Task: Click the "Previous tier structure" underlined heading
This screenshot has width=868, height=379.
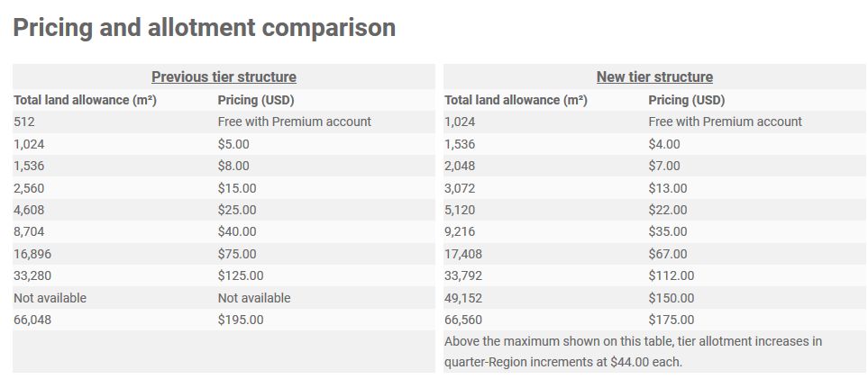Action: coord(224,77)
